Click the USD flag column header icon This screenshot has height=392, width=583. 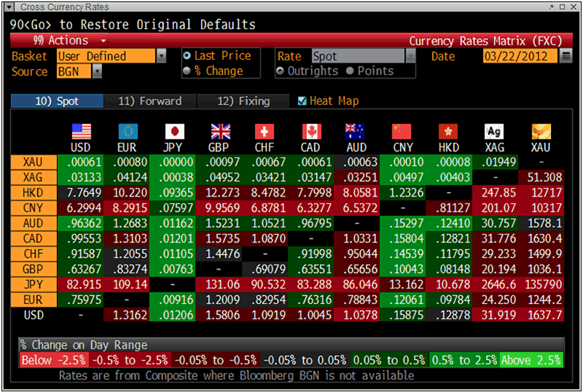(81, 132)
